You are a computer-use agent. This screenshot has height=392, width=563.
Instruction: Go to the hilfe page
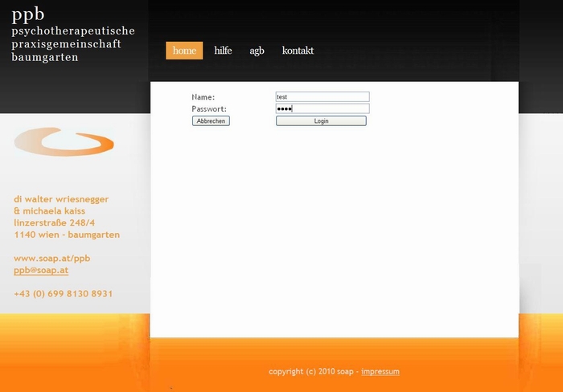223,51
